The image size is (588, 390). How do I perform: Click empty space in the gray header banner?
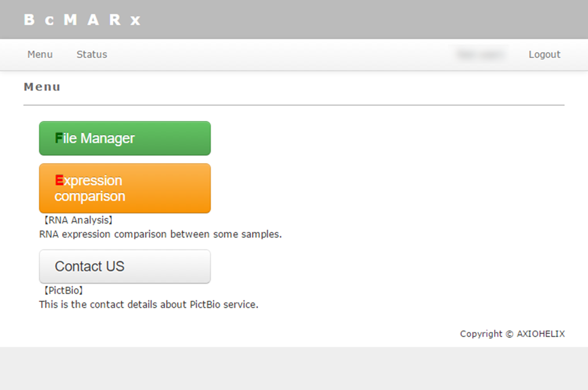coord(350,20)
